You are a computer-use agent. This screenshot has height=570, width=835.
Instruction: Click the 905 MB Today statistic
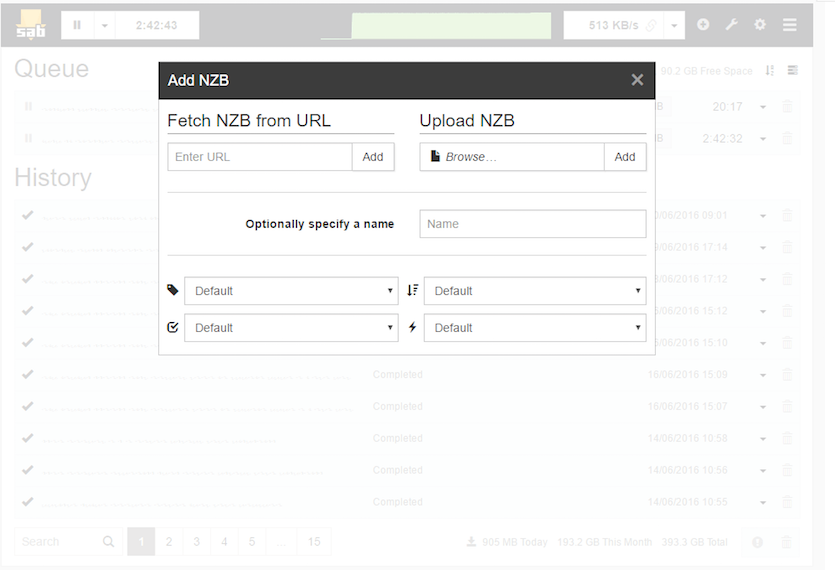point(514,542)
